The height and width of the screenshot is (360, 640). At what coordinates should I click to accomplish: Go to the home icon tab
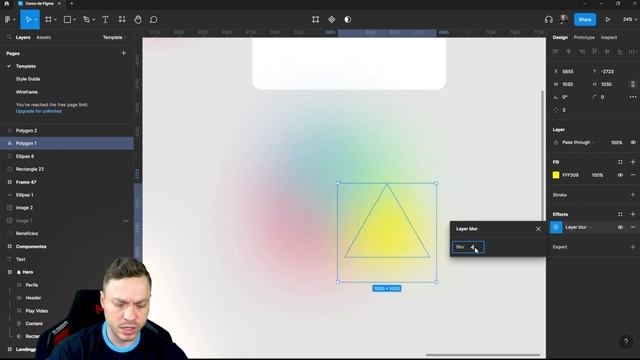point(7,3)
